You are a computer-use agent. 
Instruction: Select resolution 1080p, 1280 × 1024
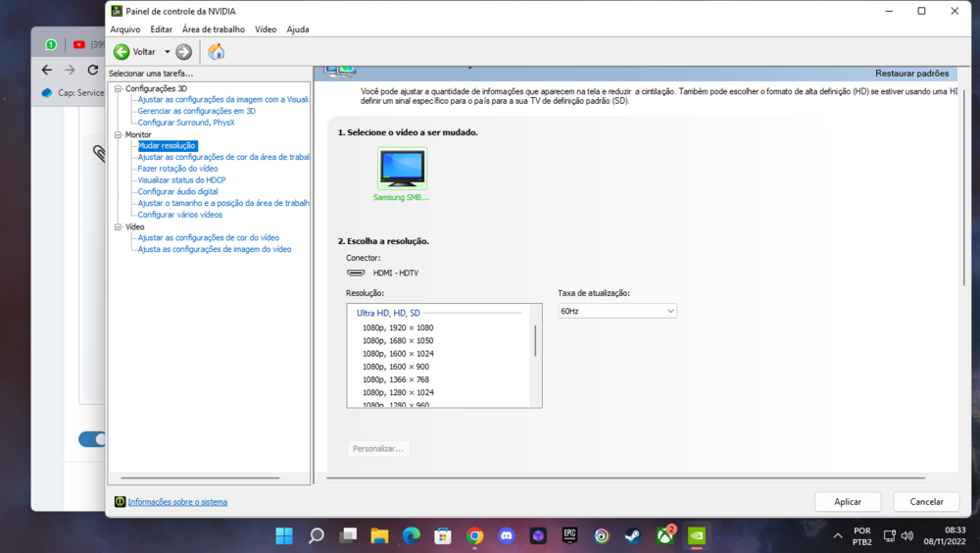pos(398,393)
